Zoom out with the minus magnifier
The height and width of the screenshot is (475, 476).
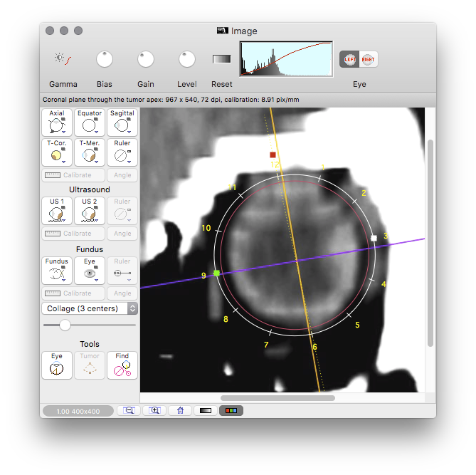click(x=129, y=411)
